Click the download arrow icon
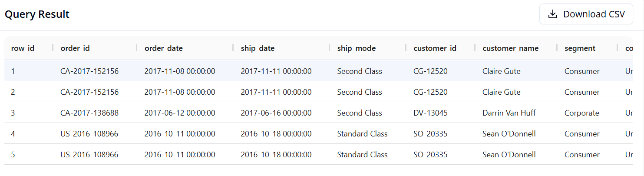Viewport: 644px width, 176px height. [552, 14]
